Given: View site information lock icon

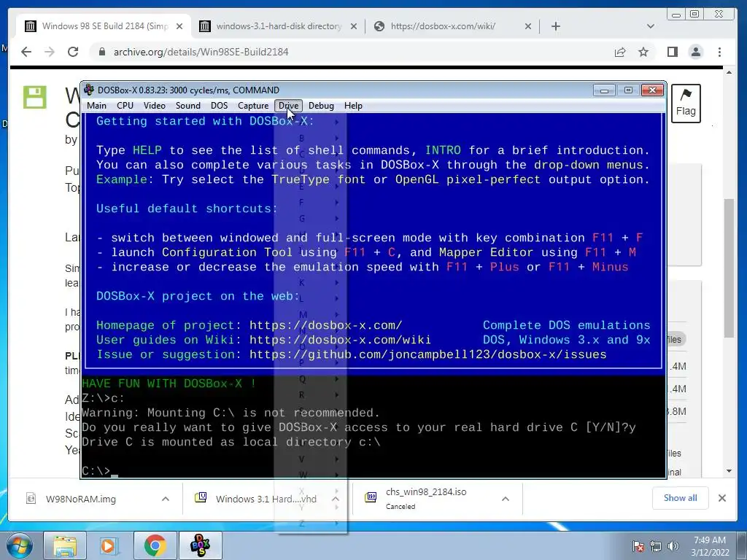Looking at the screenshot, I should (102, 52).
